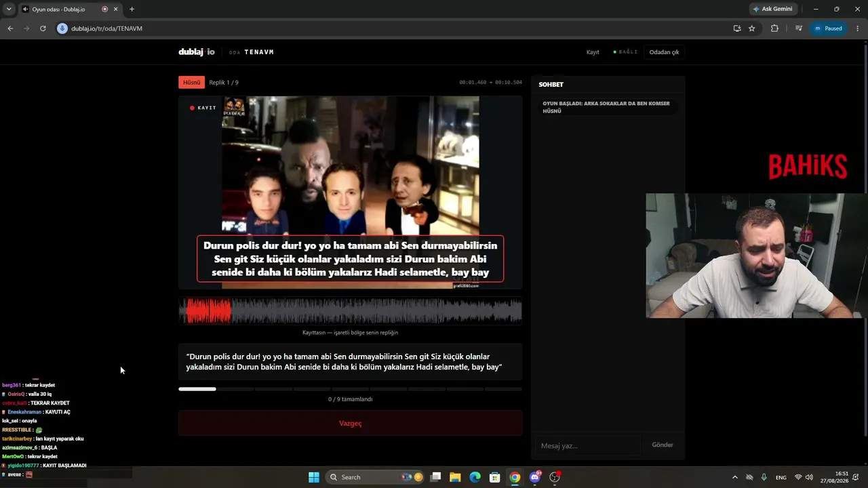
Task: Switch to Google Chrome on the taskbar
Action: [x=515, y=477]
